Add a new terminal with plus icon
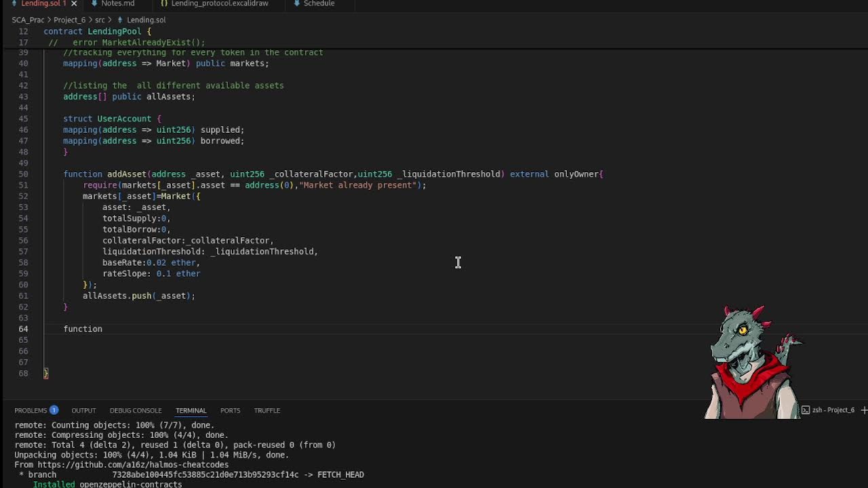The width and height of the screenshot is (868, 488). pyautogui.click(x=864, y=410)
